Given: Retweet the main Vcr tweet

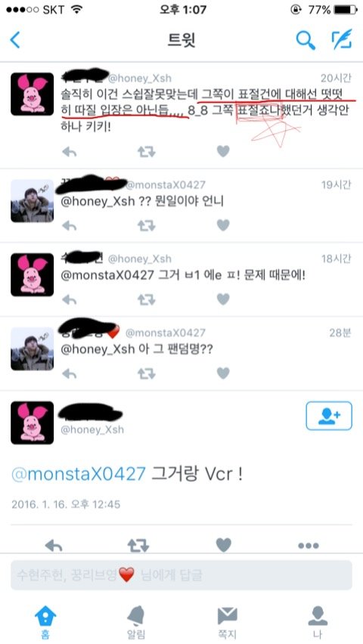Looking at the screenshot, I should click(138, 546).
